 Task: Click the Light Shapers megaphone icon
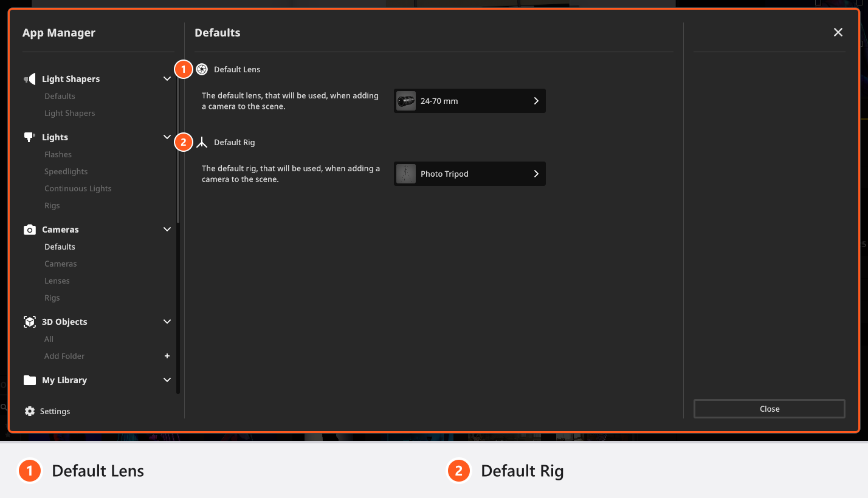coord(29,79)
